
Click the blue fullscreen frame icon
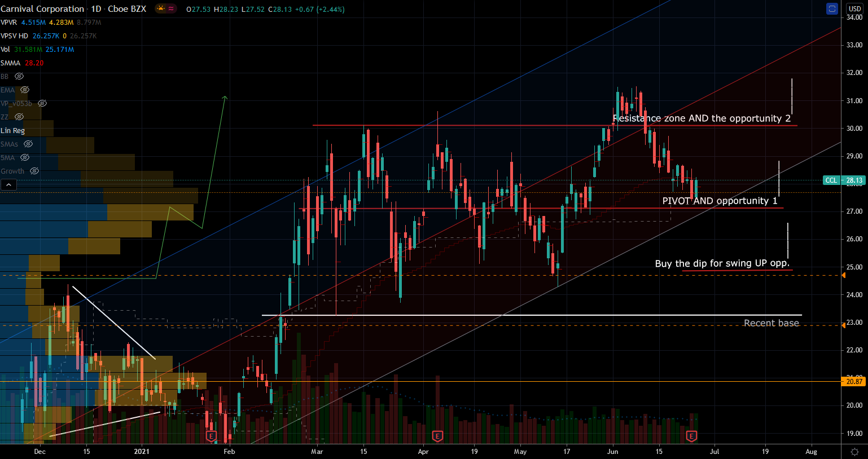[832, 8]
